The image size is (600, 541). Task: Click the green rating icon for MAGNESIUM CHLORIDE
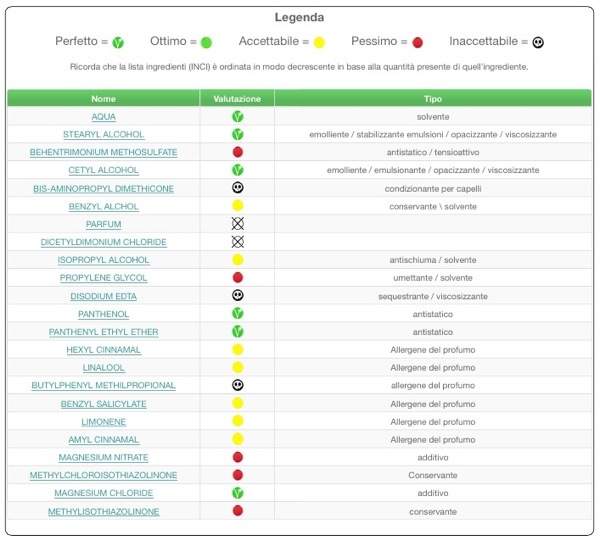[x=238, y=494]
